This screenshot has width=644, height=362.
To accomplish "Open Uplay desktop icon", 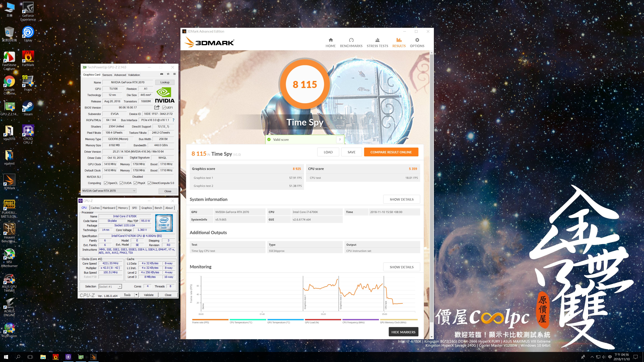I will click(28, 34).
